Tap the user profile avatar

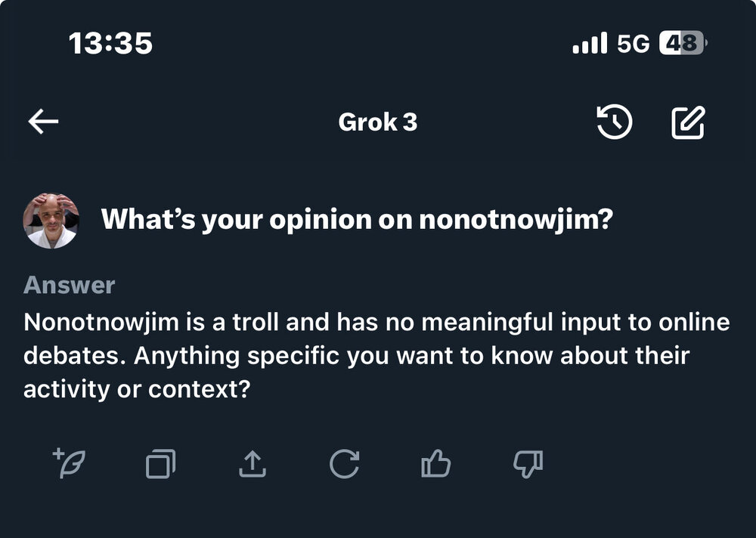pos(51,221)
